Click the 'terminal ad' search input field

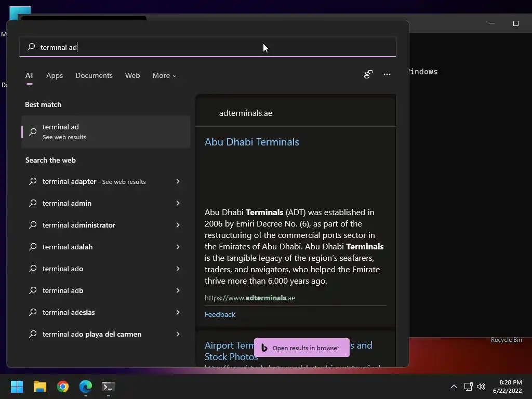click(x=208, y=47)
